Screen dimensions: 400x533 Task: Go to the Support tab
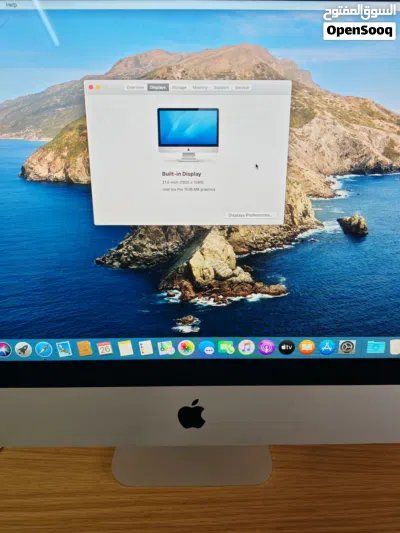pos(221,87)
